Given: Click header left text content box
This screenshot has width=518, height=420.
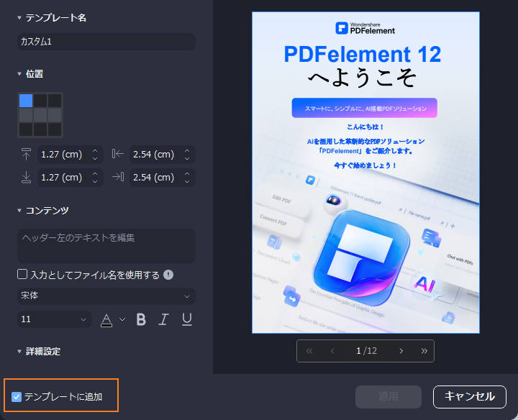Looking at the screenshot, I should coord(106,246).
